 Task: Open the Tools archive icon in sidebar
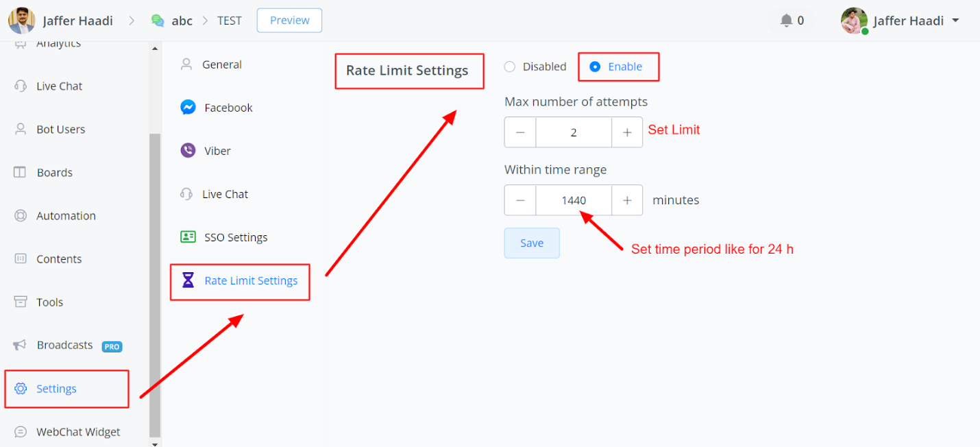pos(21,302)
